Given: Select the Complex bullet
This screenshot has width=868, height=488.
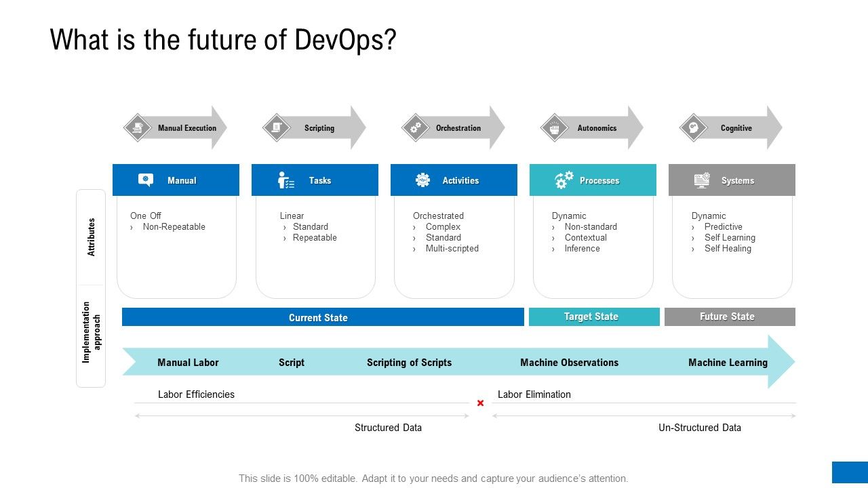Looking at the screenshot, I should coord(443,227).
